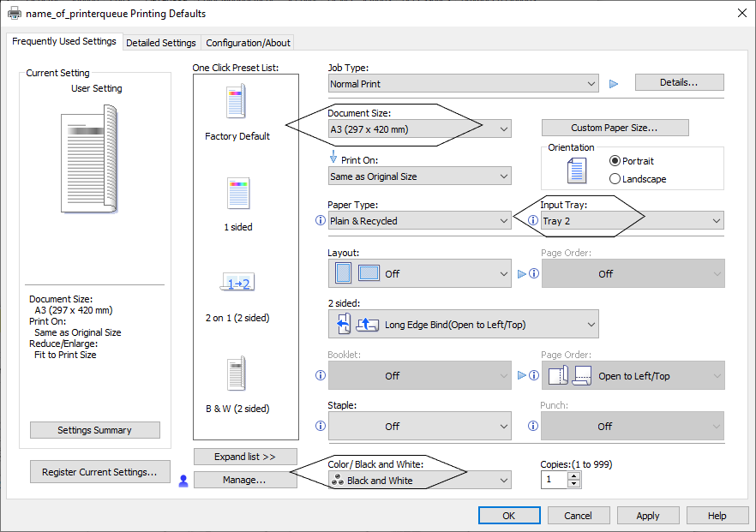
Task: Click the Custom Paper Size button
Action: (x=615, y=128)
